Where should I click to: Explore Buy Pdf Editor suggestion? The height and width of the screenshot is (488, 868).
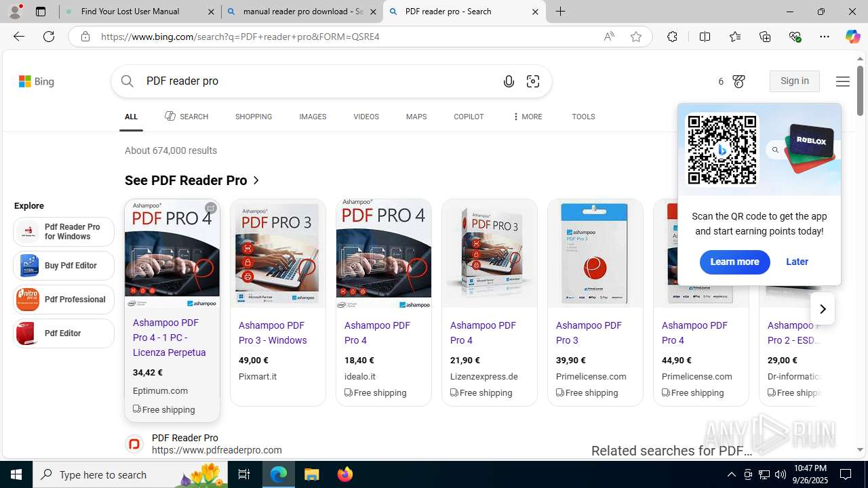(64, 266)
